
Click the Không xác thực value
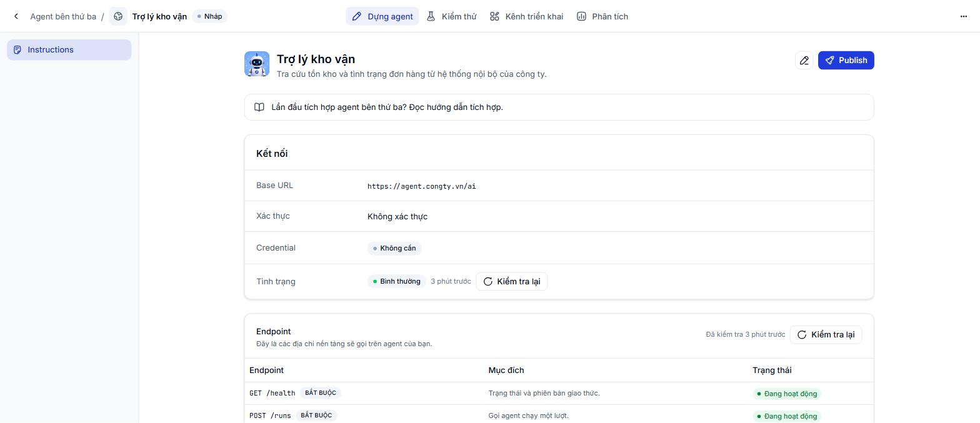(397, 216)
